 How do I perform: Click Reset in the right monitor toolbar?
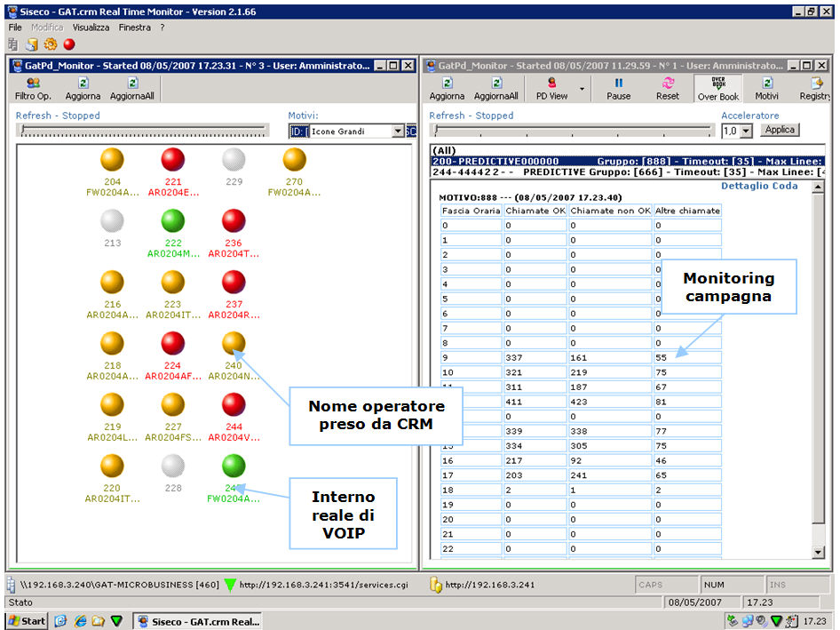pos(668,88)
